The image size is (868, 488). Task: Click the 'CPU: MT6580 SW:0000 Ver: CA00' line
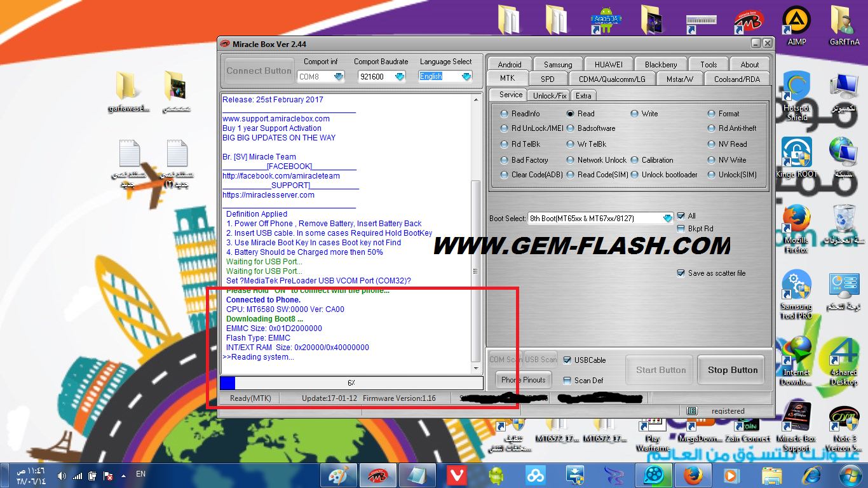285,309
